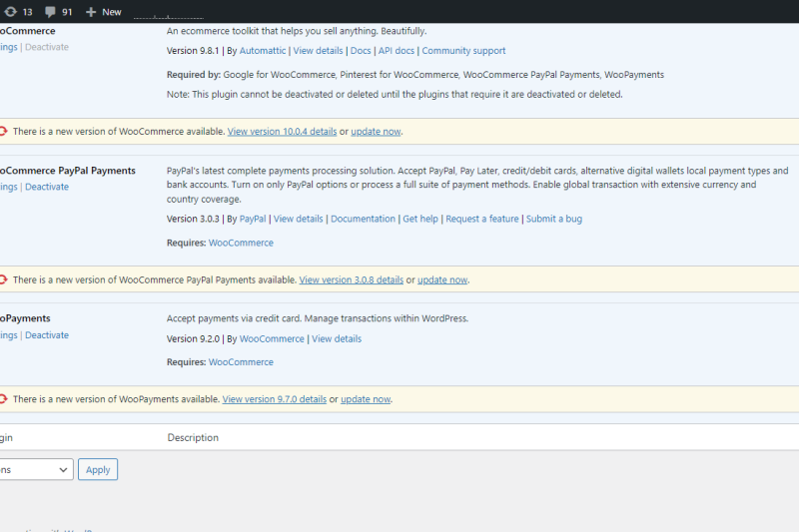Deactivate the WooPayments plugin
The width and height of the screenshot is (799, 532).
pos(47,335)
